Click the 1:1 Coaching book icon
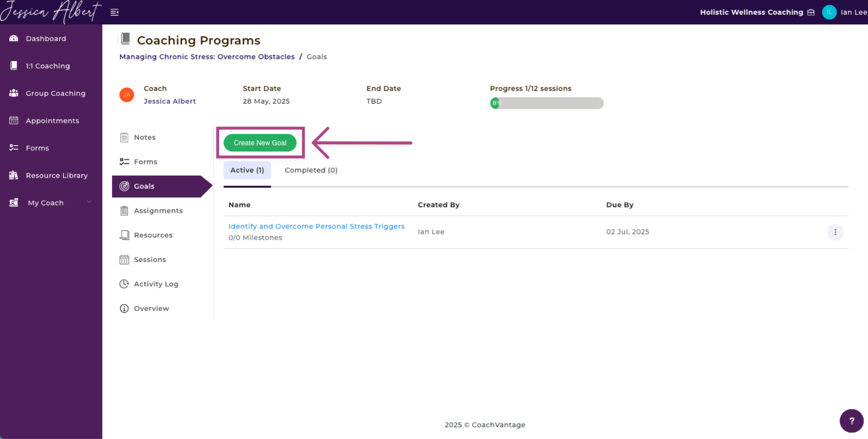Screen dimensions: 868x439 click(x=14, y=66)
